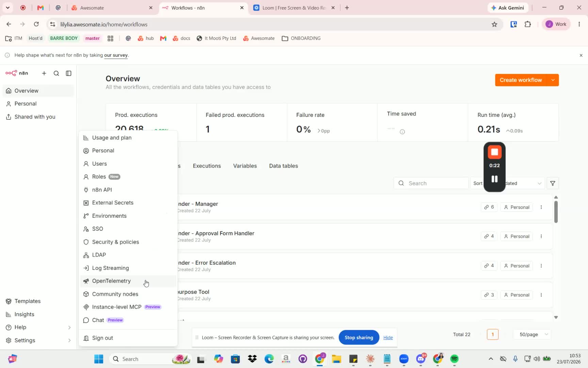588x368 pixels.
Task: Open Chrome bookmark apps grid icon
Action: click(x=110, y=39)
